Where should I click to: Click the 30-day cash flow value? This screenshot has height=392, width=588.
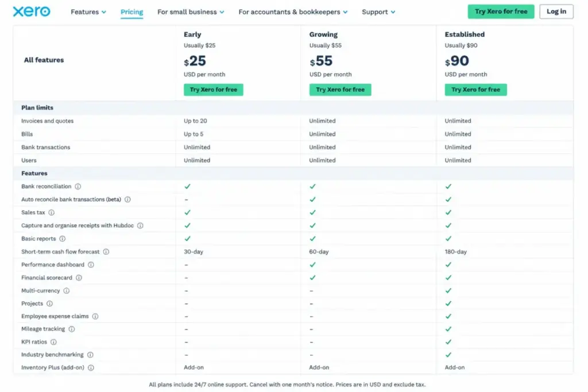click(x=194, y=252)
